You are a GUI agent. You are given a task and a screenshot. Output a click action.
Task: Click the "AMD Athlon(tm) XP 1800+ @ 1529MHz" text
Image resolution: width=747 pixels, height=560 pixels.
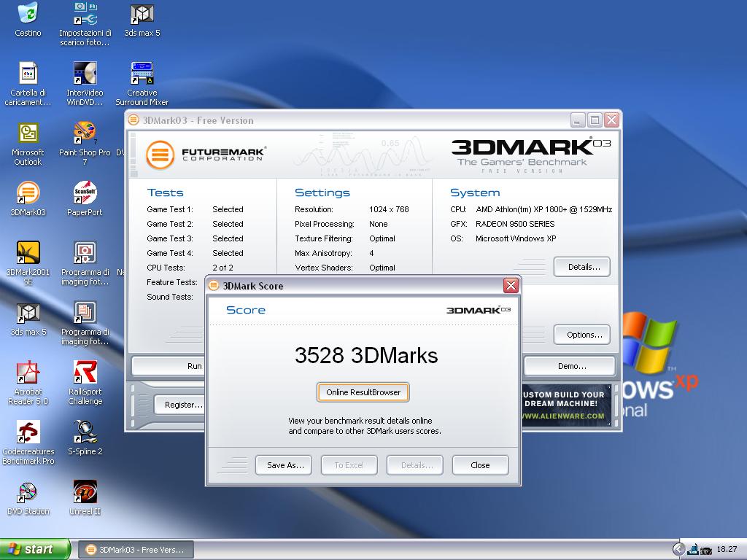[543, 209]
